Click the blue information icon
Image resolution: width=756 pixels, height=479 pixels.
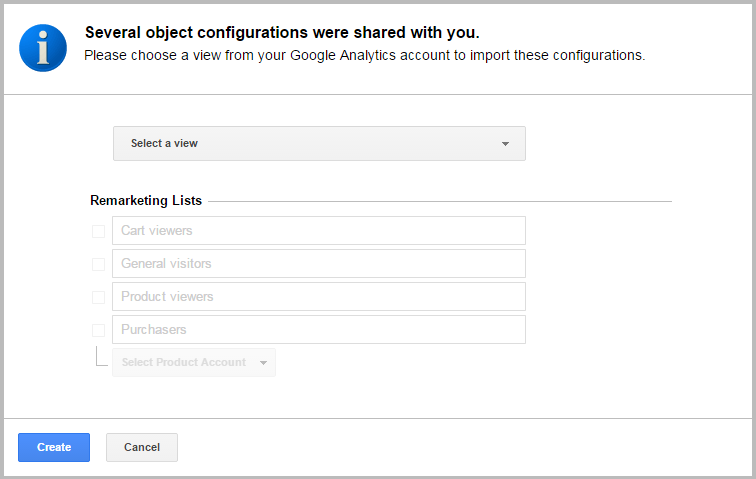pyautogui.click(x=42, y=47)
